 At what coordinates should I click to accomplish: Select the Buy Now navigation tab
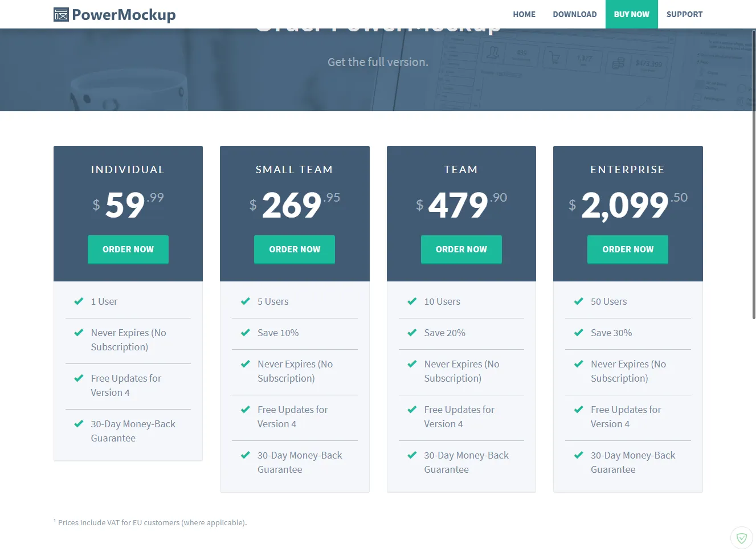click(631, 14)
